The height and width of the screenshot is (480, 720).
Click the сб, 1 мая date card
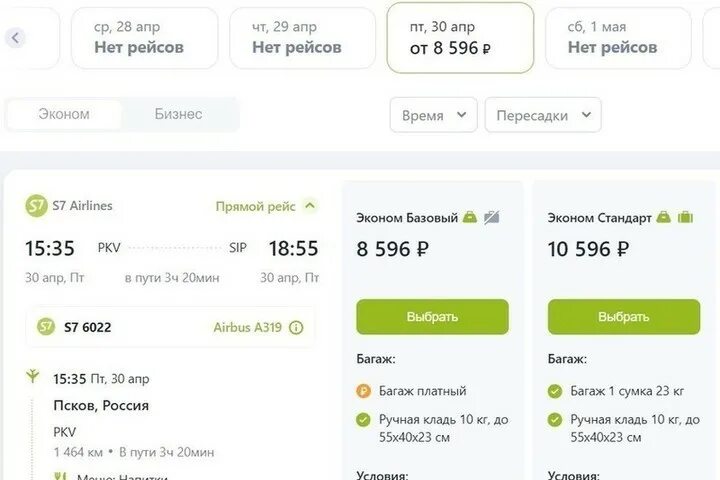(617, 38)
